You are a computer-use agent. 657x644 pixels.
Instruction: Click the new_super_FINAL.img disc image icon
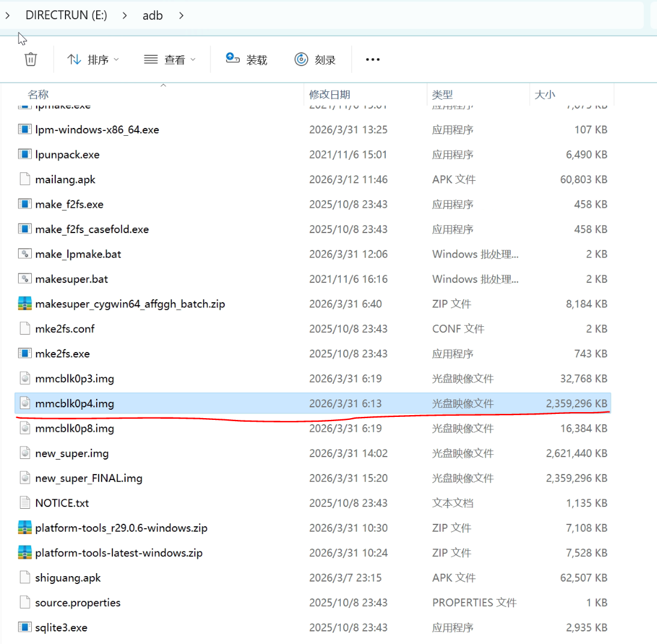(25, 478)
